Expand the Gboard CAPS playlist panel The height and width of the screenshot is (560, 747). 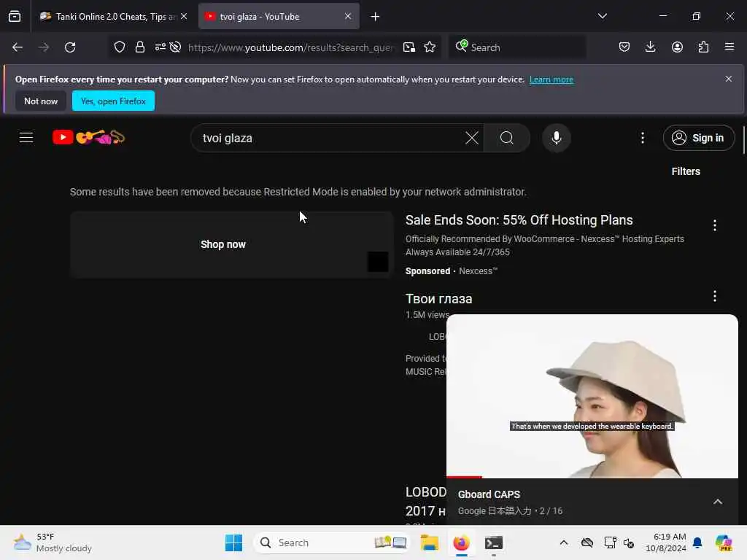coord(718,502)
